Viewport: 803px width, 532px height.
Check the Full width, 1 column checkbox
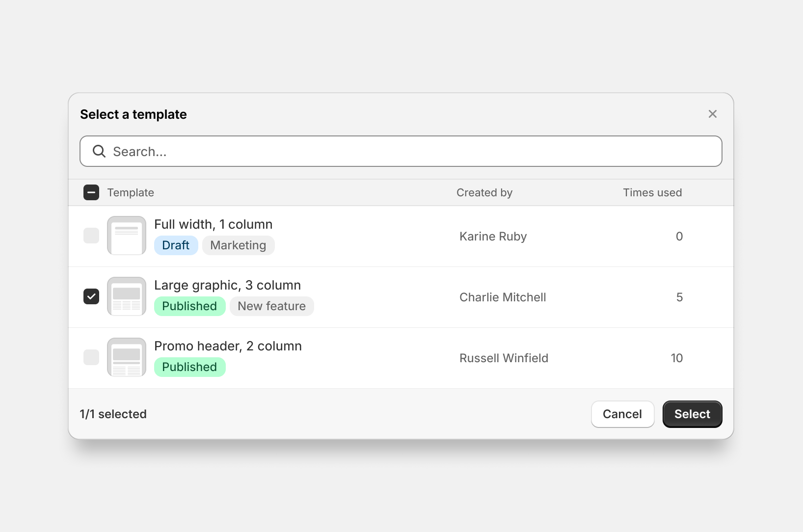pos(91,236)
